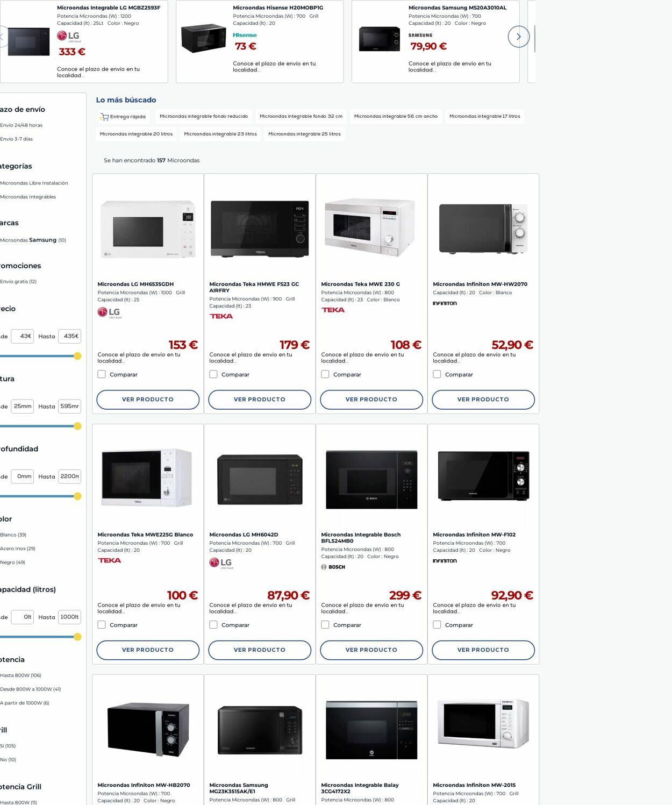
Task: Click VER PRODUCTO for Infiniton MW-HW2070
Action: coord(483,400)
